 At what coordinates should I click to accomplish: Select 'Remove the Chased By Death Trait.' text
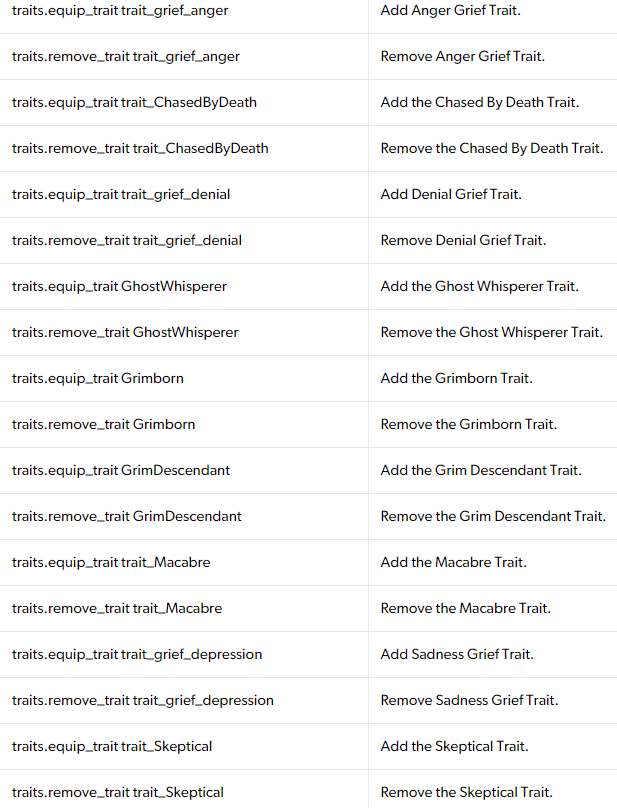491,149
